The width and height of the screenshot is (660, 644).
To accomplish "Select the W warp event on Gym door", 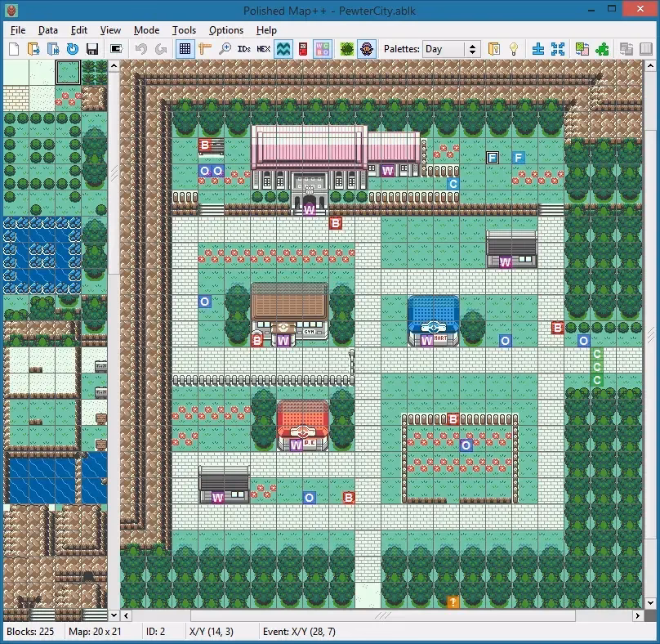I will pyautogui.click(x=283, y=340).
